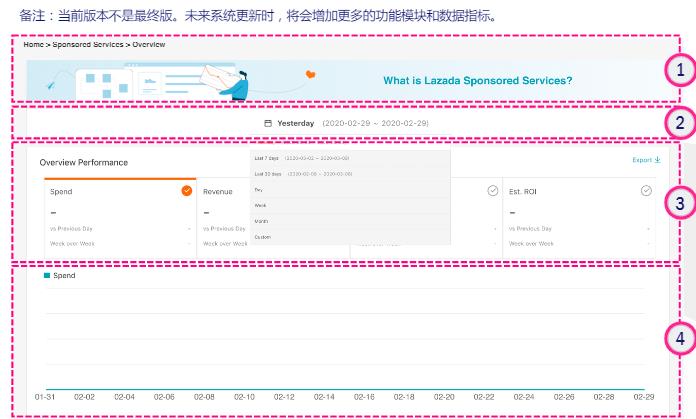The width and height of the screenshot is (696, 419).
Task: Choose Last 7 days in date menu
Action: pos(351,158)
